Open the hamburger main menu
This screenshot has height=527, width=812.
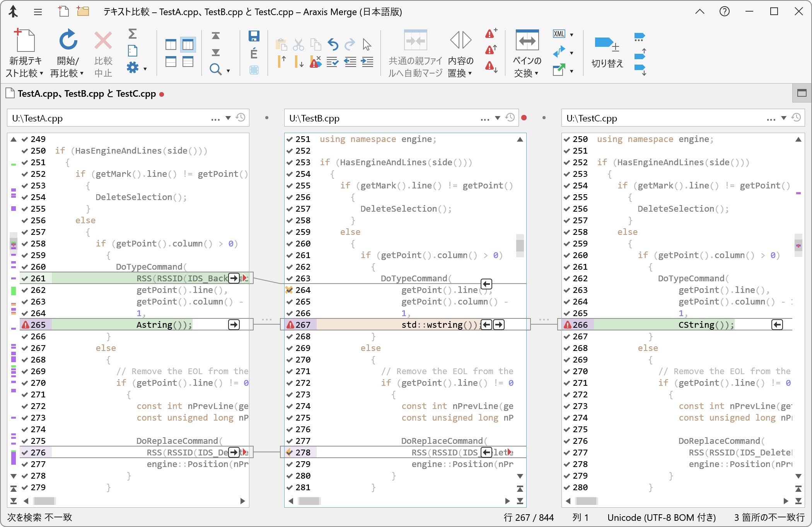tap(38, 12)
